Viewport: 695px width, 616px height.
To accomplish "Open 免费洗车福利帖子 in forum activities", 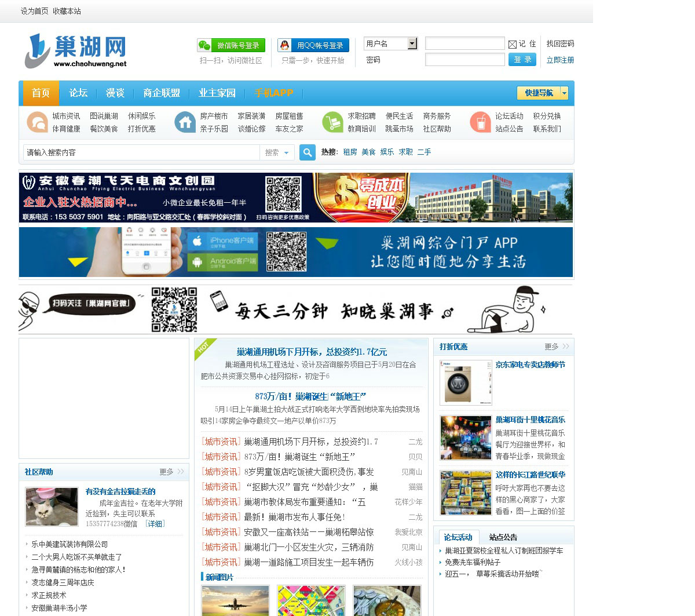I will (x=473, y=562).
